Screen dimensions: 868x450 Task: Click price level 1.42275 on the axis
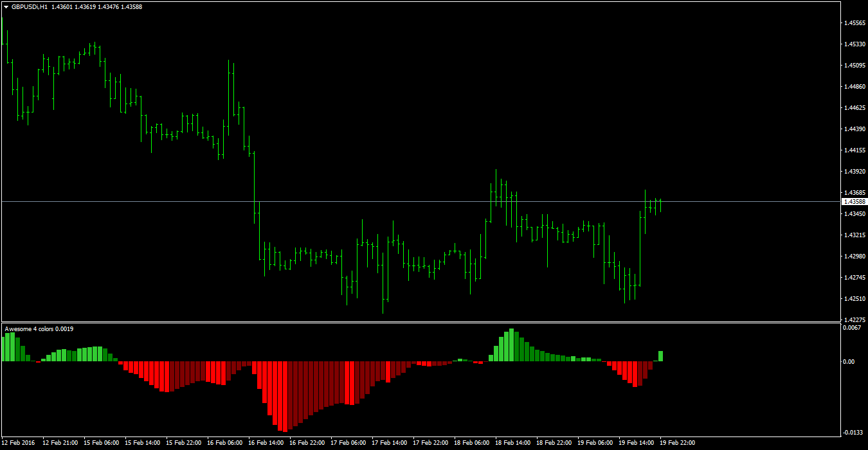[x=854, y=320]
